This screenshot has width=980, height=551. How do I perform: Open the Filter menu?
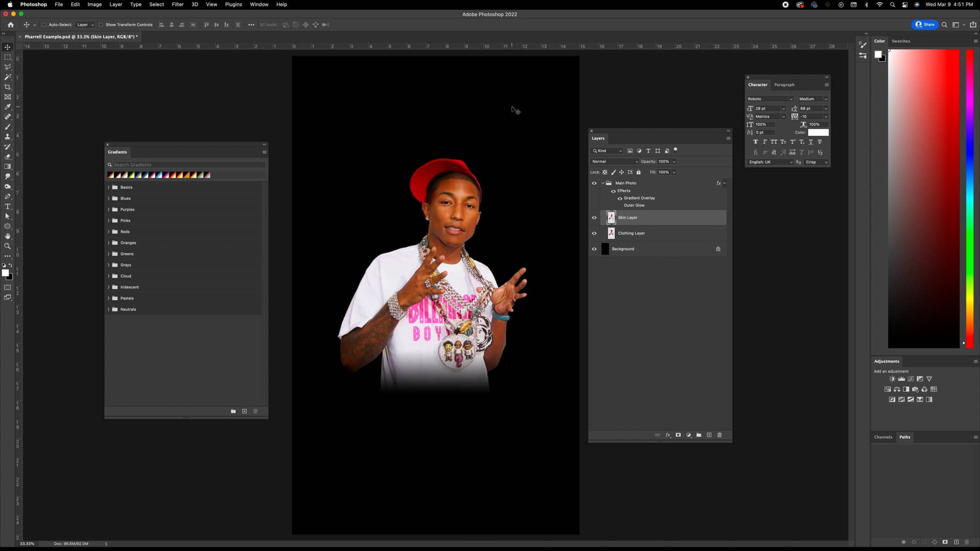click(178, 4)
